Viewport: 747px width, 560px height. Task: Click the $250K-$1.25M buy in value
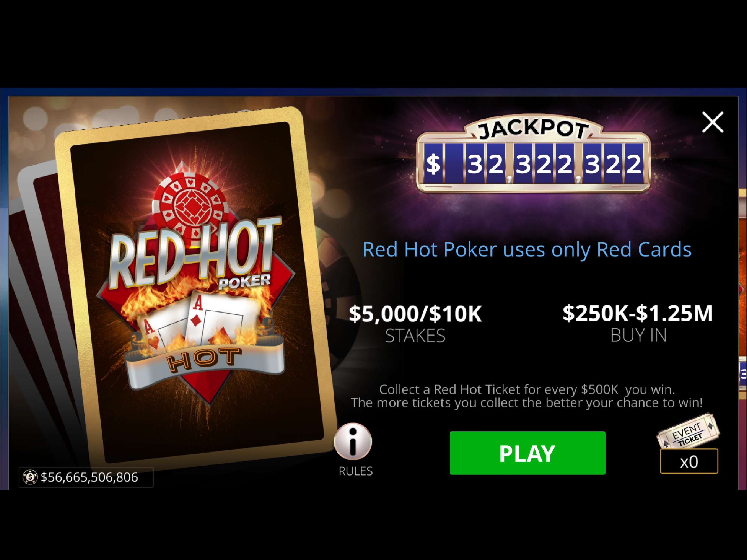638,313
